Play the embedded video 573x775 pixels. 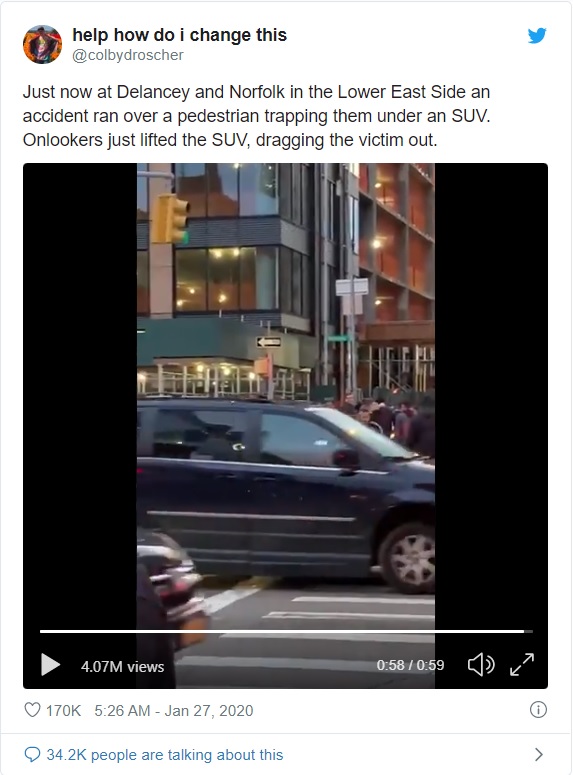(x=50, y=665)
